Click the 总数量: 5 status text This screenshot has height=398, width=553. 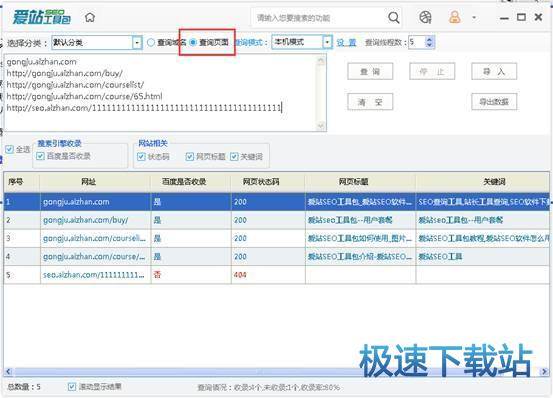coord(24,387)
